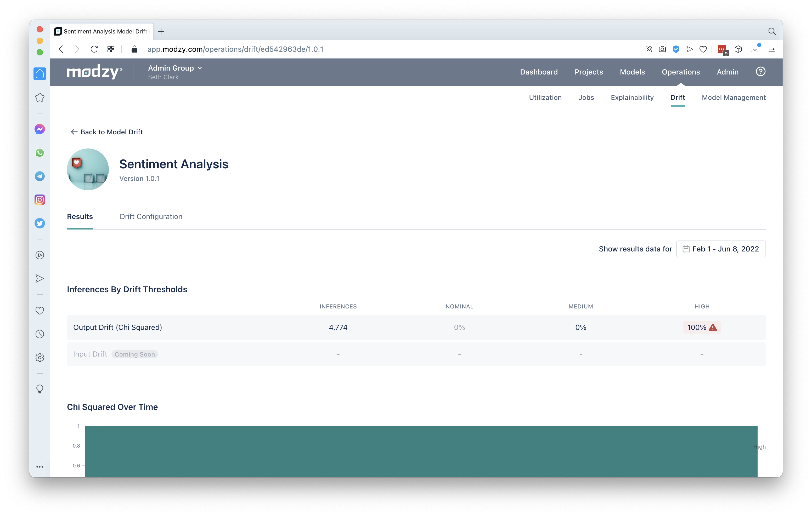Open Instagram sidebar icon

click(40, 200)
